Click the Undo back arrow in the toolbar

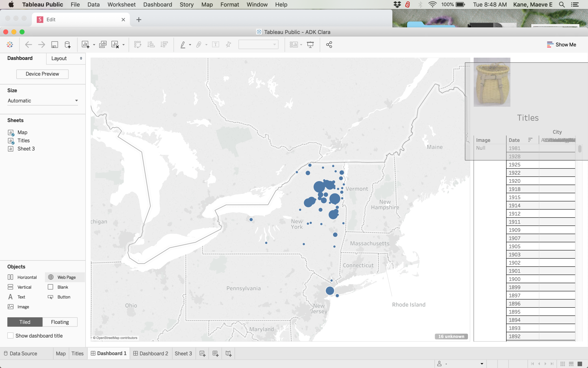[28, 45]
